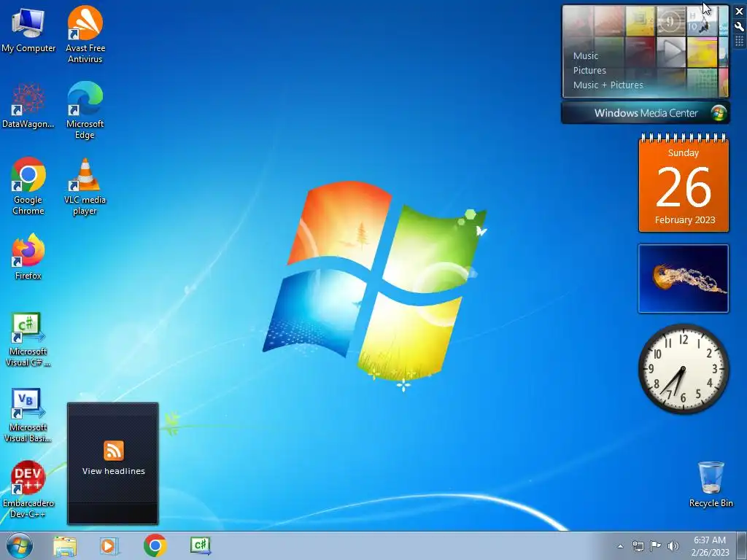The height and width of the screenshot is (560, 747).
Task: Close the Media Center gadget
Action: pos(740,11)
